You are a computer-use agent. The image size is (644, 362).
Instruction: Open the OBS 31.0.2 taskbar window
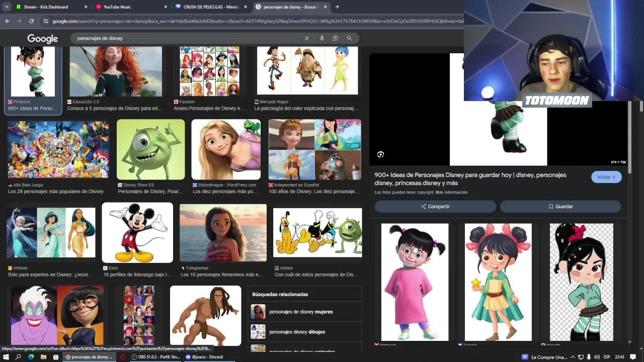[155, 357]
